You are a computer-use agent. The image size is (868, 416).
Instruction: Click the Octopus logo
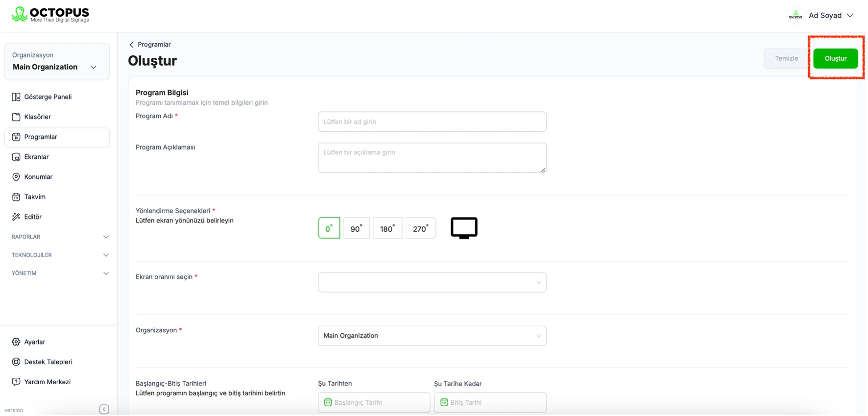[50, 14]
